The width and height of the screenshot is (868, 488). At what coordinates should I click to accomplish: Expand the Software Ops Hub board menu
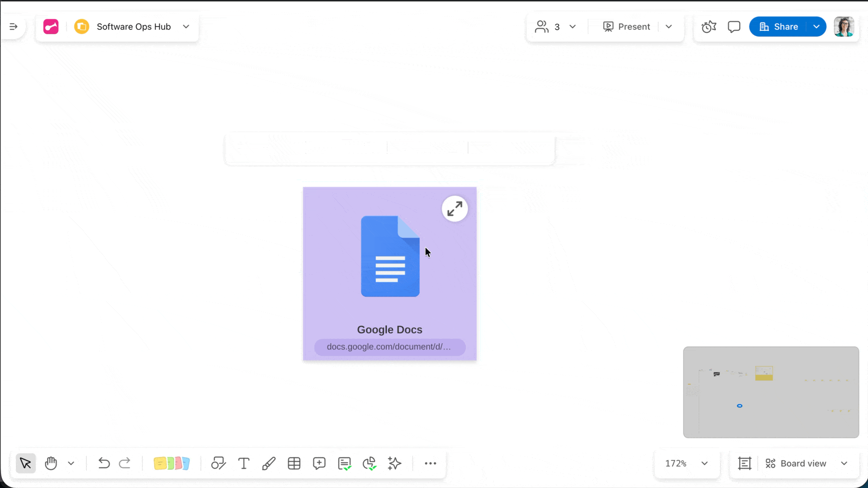[186, 27]
